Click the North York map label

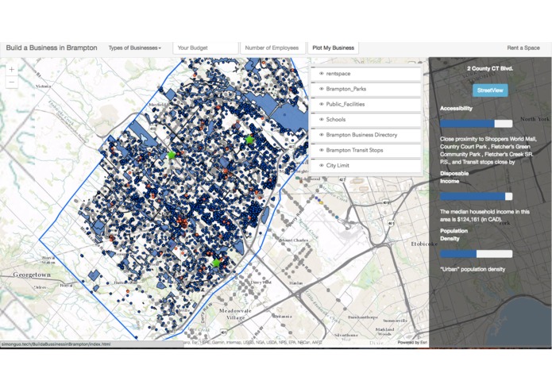(535, 119)
